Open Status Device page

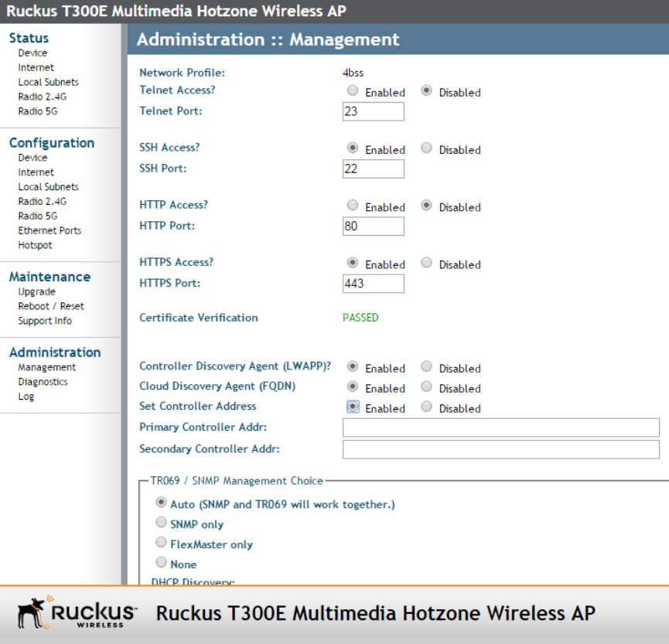pyautogui.click(x=32, y=53)
